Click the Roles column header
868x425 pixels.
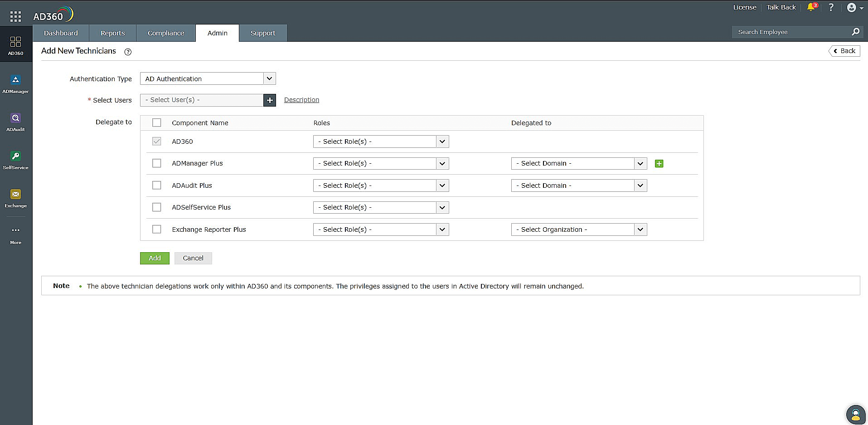pos(322,123)
